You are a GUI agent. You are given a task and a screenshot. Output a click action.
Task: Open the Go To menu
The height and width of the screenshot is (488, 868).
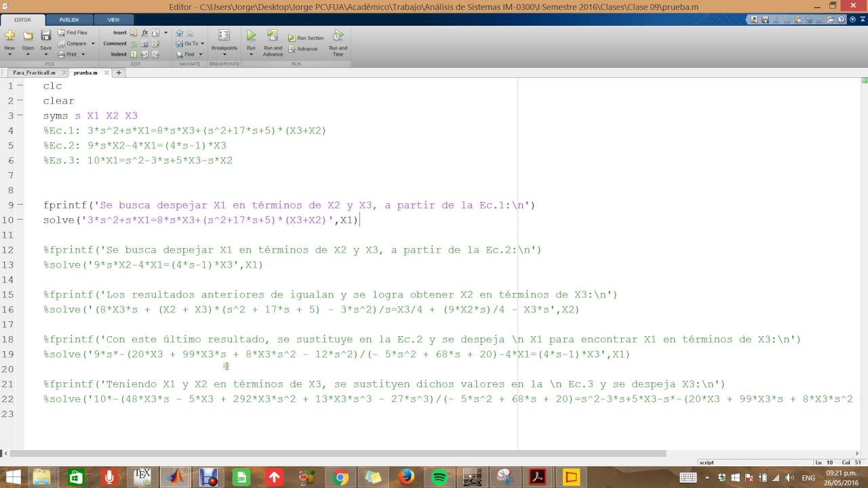(190, 43)
